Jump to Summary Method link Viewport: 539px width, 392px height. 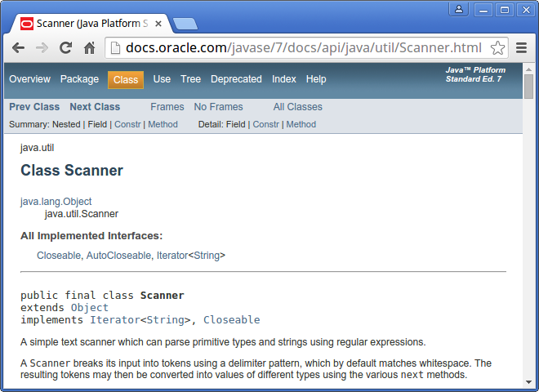(x=163, y=124)
